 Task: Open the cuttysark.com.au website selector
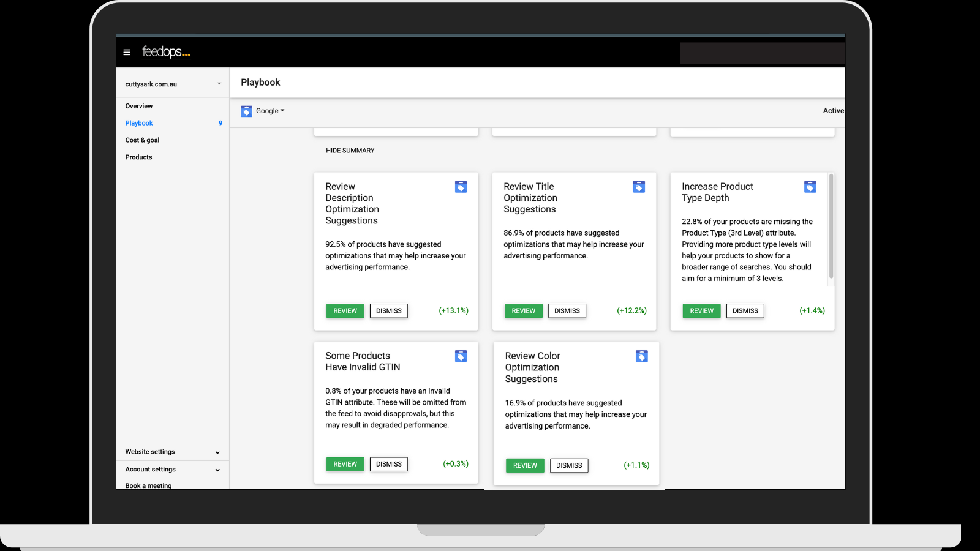pyautogui.click(x=172, y=83)
